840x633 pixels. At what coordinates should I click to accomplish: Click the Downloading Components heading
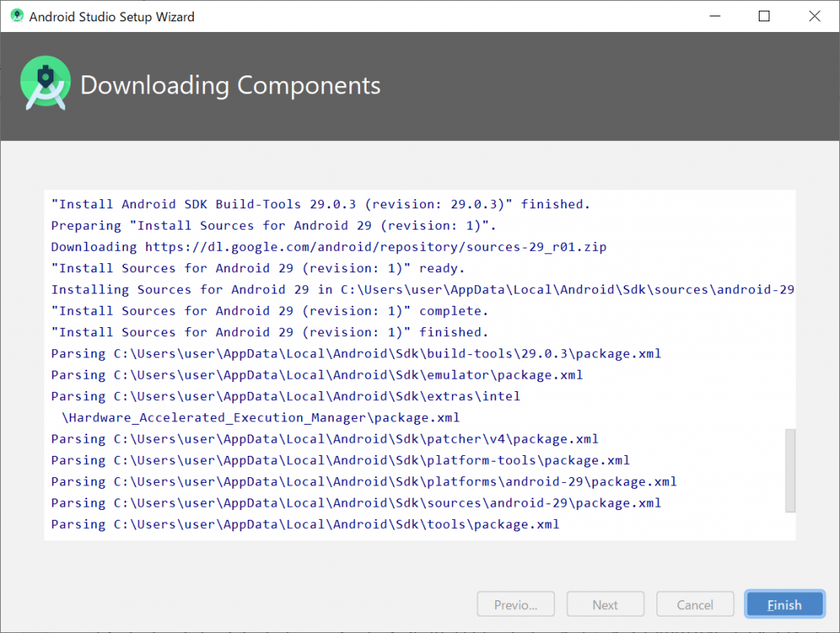point(231,85)
